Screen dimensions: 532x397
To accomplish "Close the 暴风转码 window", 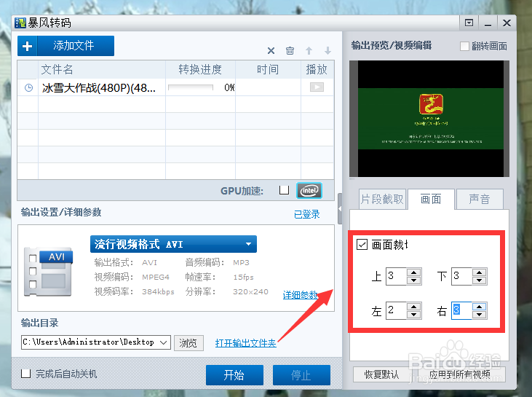I will click(507, 23).
